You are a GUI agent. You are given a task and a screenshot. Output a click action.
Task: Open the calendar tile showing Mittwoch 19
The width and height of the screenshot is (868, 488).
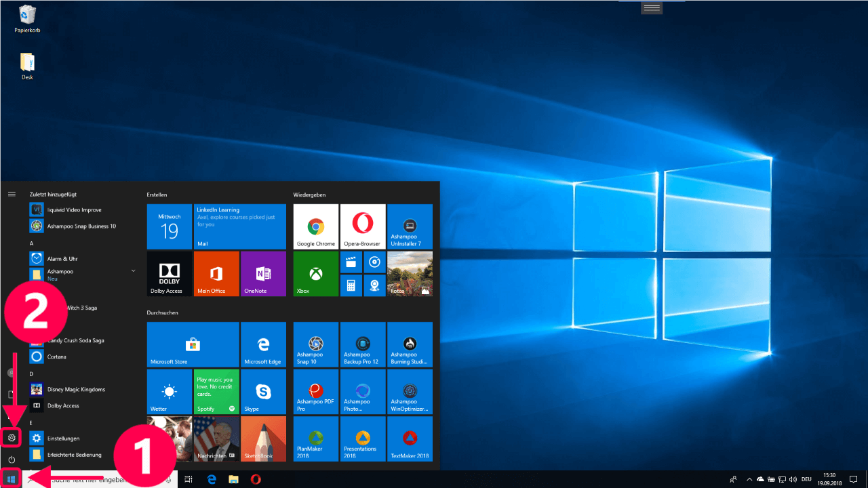tap(170, 226)
